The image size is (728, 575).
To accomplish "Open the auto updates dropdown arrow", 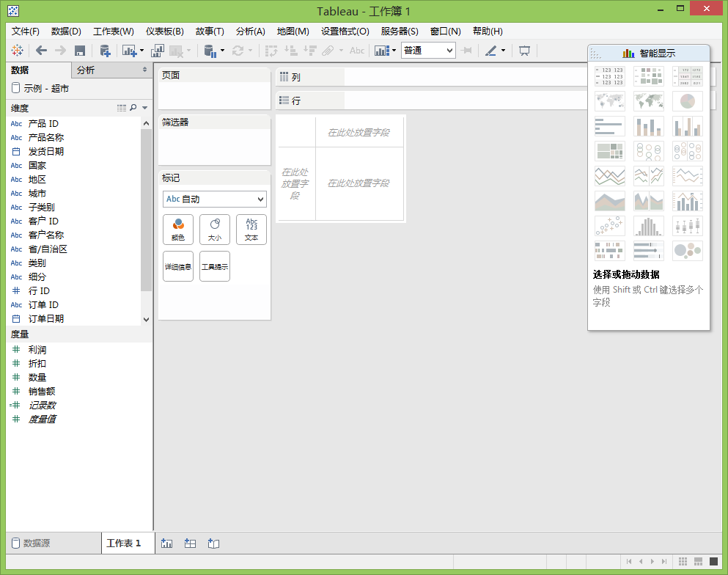I will point(222,50).
